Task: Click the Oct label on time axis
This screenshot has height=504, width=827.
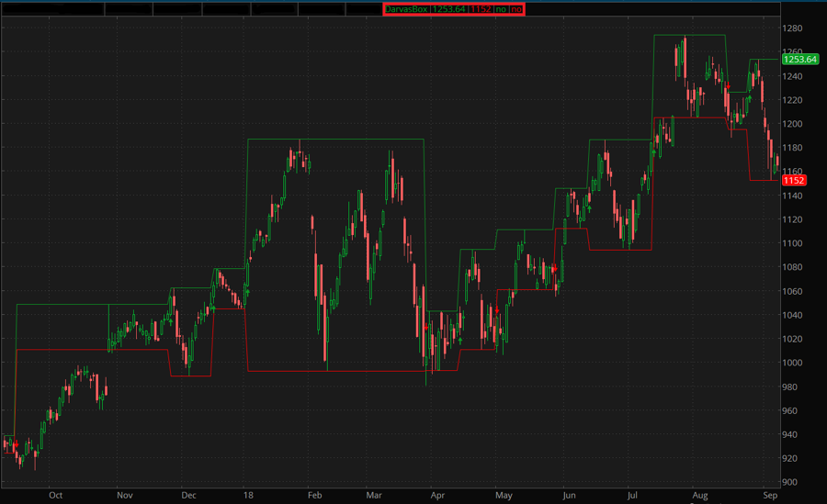Action: click(x=55, y=495)
